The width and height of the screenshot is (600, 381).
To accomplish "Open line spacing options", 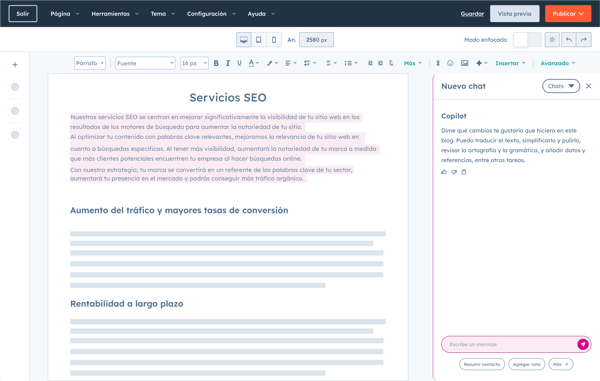I will (351, 63).
